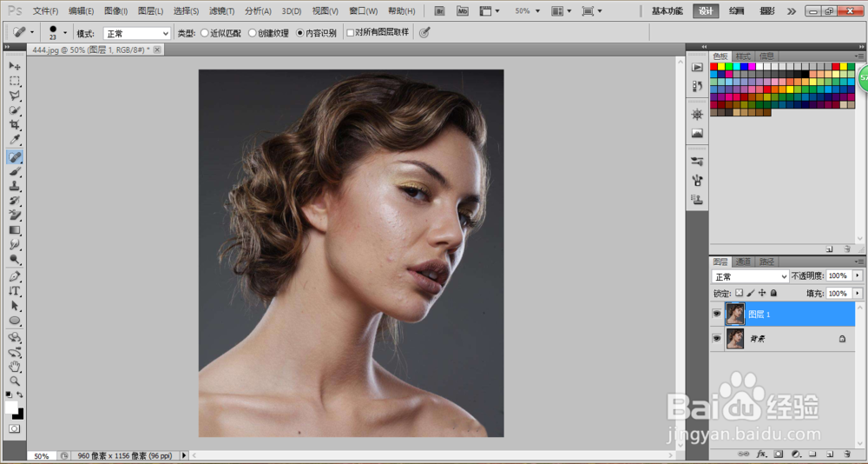Select the Lasso tool
The image size is (868, 464).
15,96
